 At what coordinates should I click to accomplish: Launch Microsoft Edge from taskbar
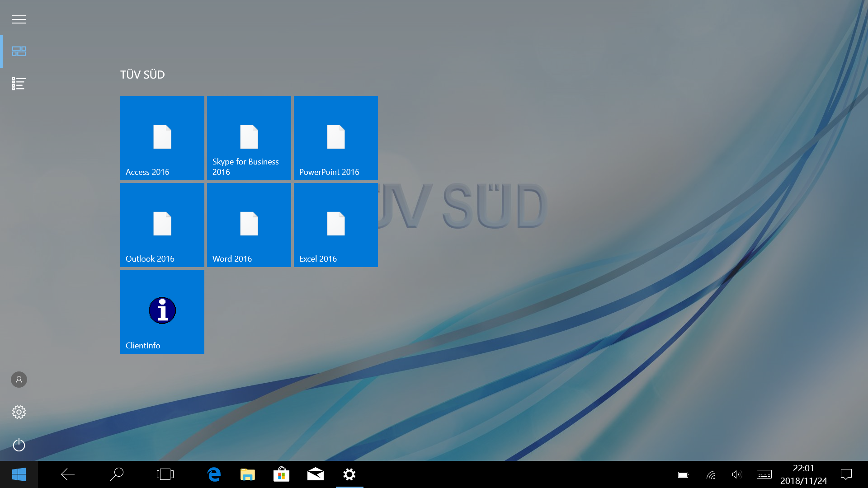click(x=214, y=474)
